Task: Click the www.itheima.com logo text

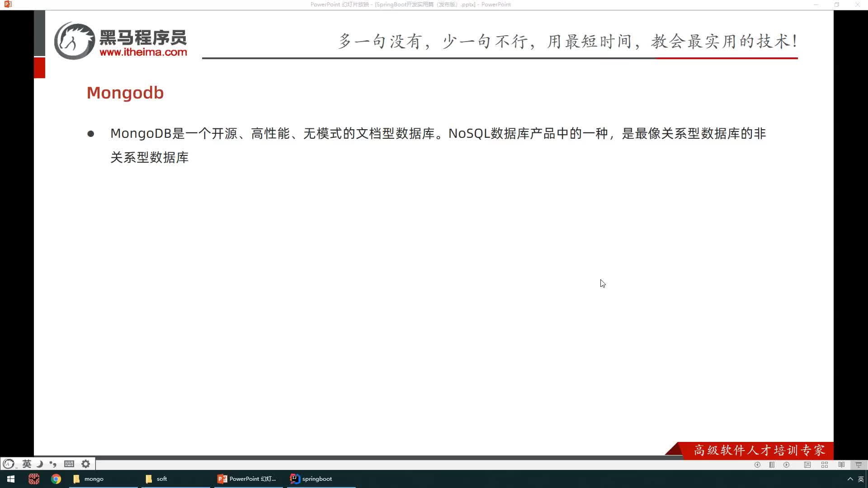Action: pos(143,52)
